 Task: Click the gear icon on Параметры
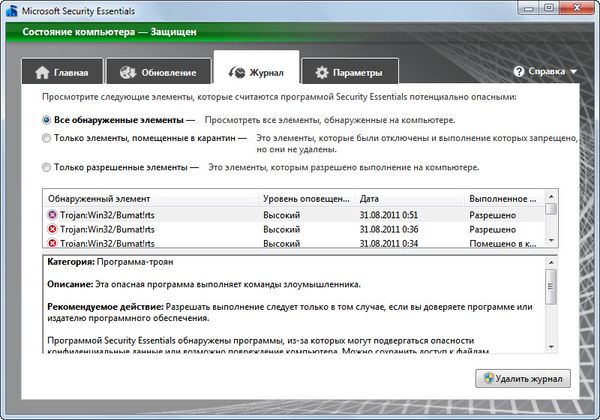click(322, 72)
